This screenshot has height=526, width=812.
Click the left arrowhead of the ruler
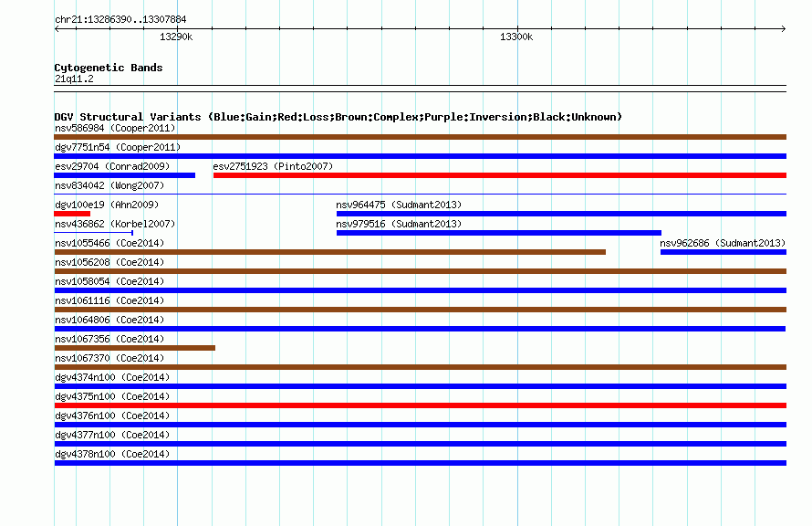[57, 28]
